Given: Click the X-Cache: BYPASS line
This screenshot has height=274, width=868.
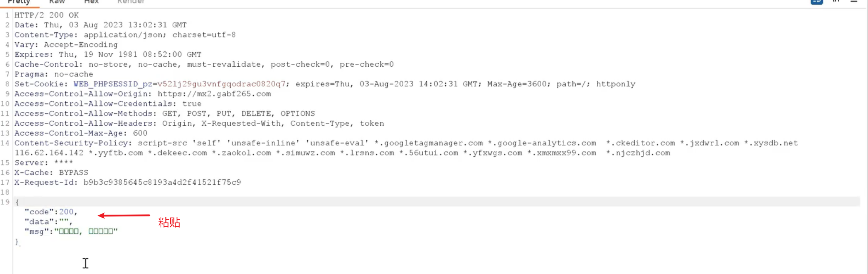Looking at the screenshot, I should point(51,172).
